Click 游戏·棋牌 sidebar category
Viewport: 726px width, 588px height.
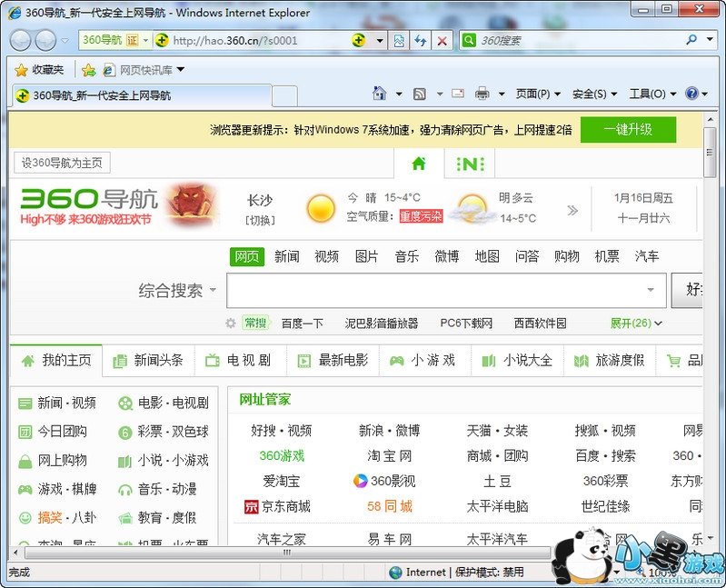(57, 489)
